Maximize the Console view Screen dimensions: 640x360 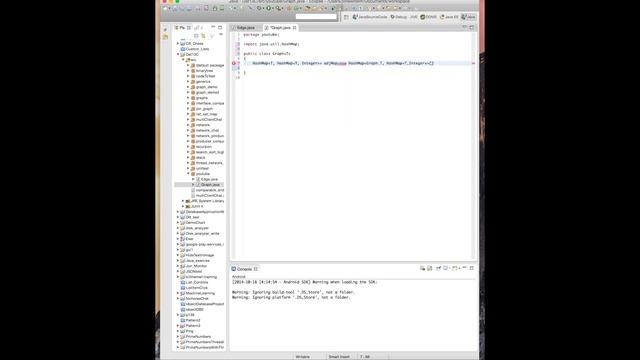click(471, 268)
